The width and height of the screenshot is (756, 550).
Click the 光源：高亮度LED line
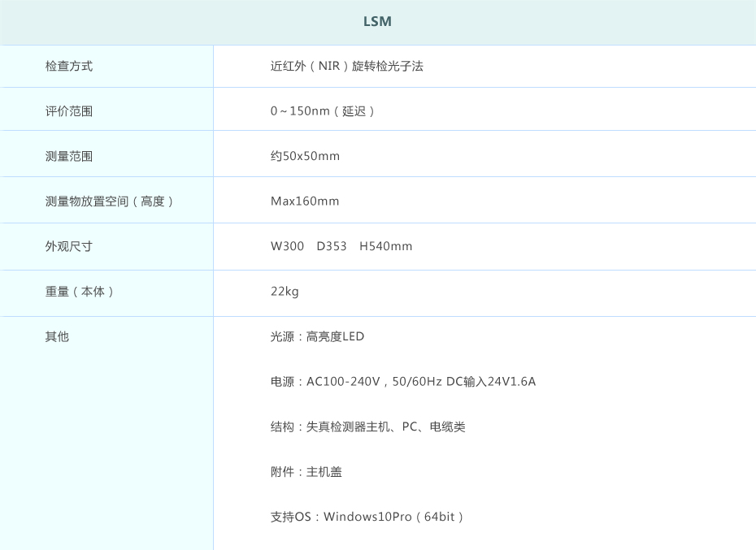(x=317, y=336)
